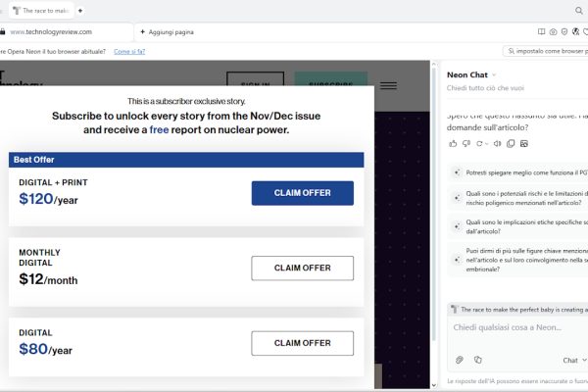The image size is (588, 392).
Task: Click the translate page globe icon
Action: 575,32
